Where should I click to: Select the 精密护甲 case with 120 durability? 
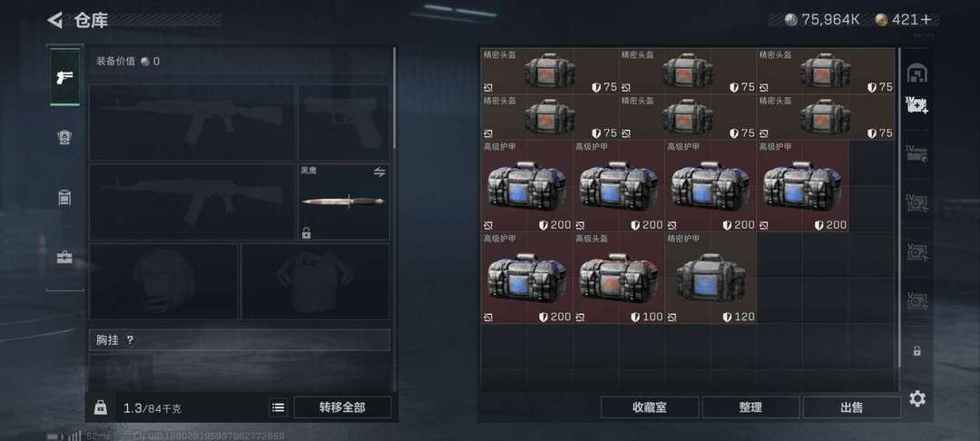[710, 278]
